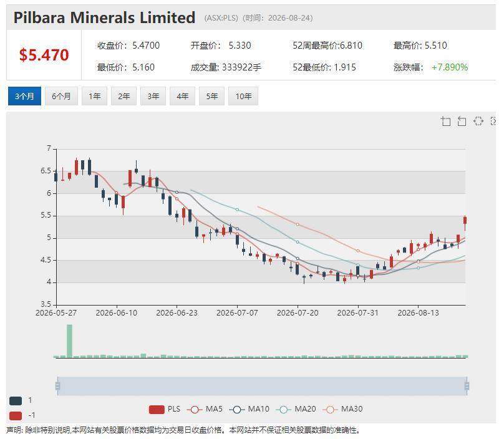The height and width of the screenshot is (439, 504).
Task: Select the 3个月 time range tab
Action: (24, 96)
